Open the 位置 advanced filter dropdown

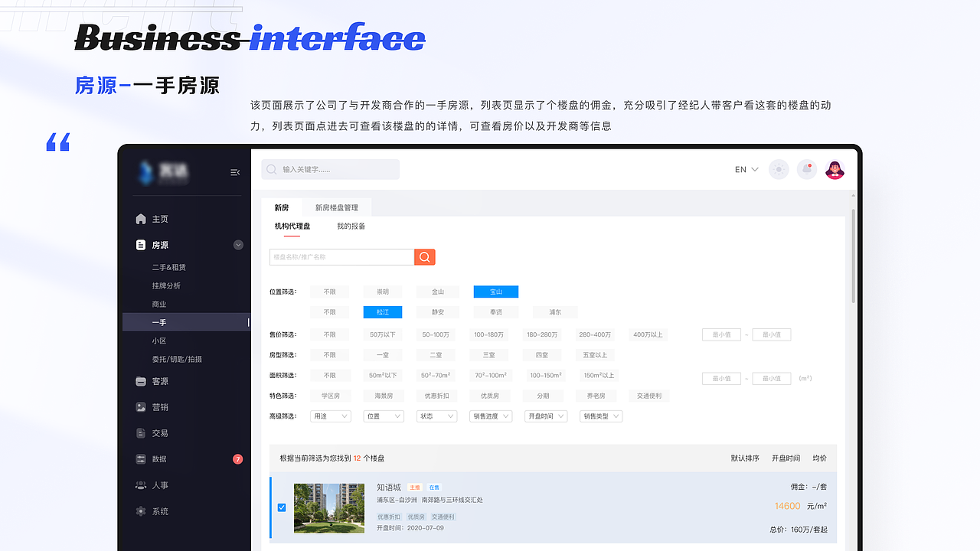(384, 416)
